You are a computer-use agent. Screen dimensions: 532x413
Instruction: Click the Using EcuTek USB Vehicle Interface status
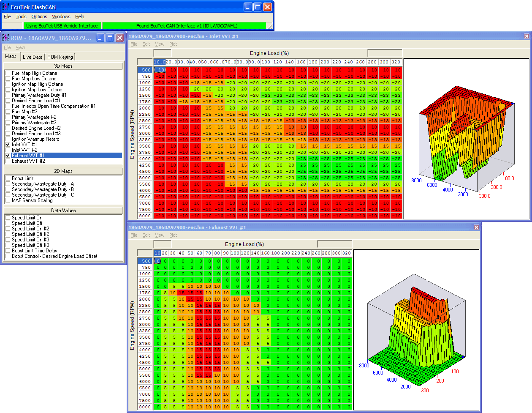click(x=62, y=26)
